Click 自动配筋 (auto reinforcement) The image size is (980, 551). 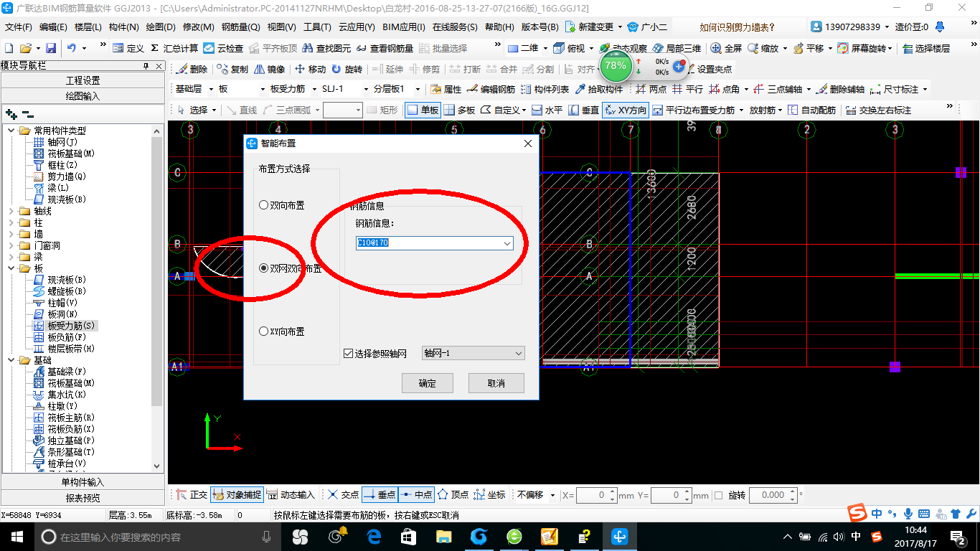tap(811, 110)
